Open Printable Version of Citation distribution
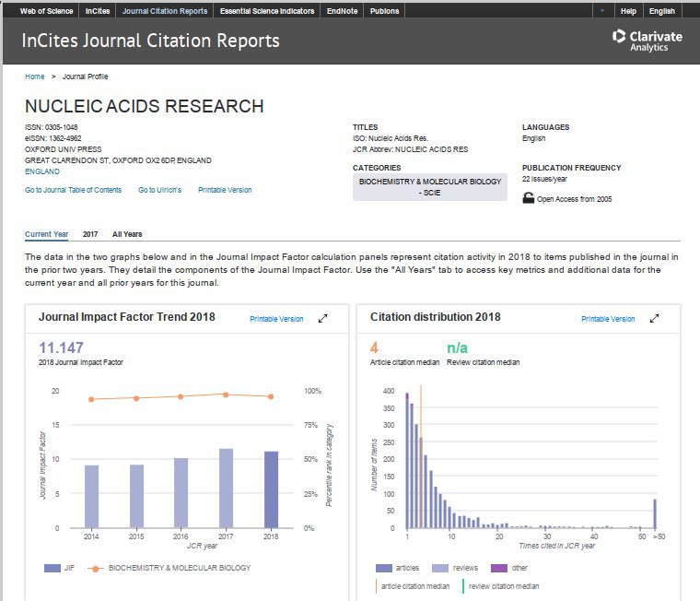This screenshot has width=700, height=601. [x=608, y=319]
